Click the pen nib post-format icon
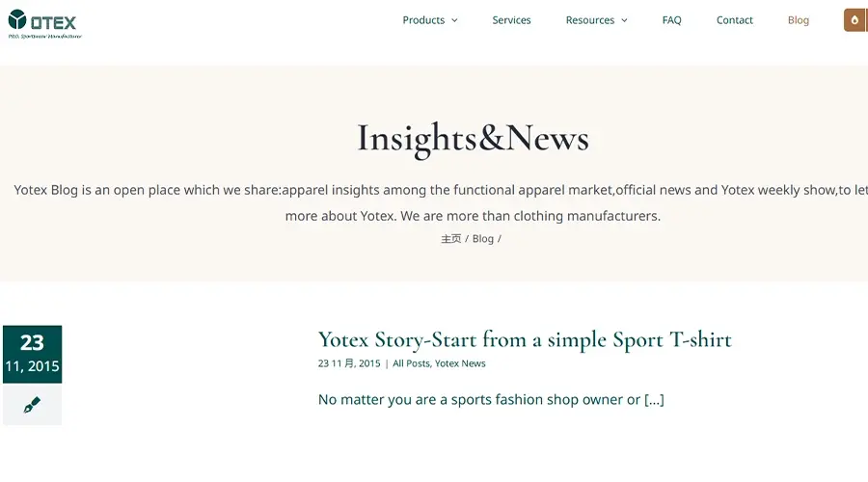868x482 pixels. coord(32,405)
